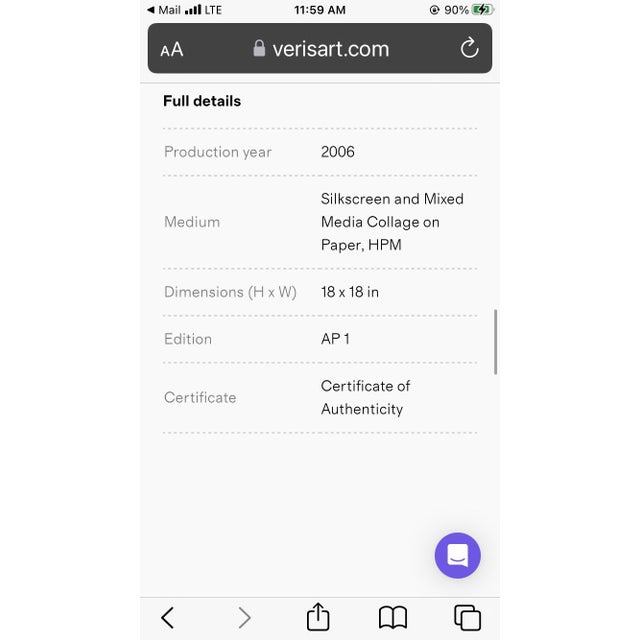Return to Mail via status bar
Viewport: 640px width, 640px height.
tap(164, 10)
